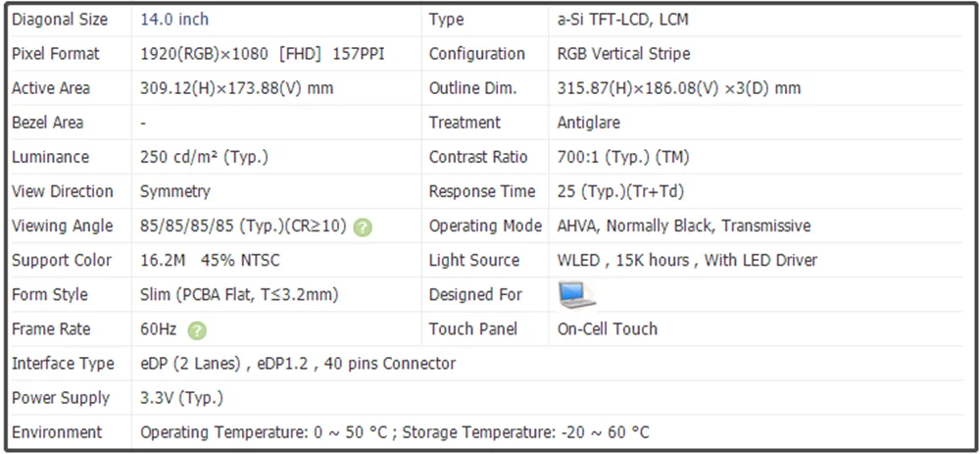The height and width of the screenshot is (454, 980).
Task: Click the eDP interface type value
Action: pyautogui.click(x=298, y=363)
